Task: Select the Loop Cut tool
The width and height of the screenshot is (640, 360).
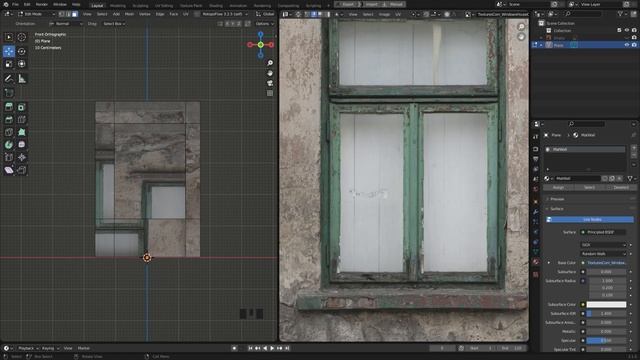Action: coord(22,120)
